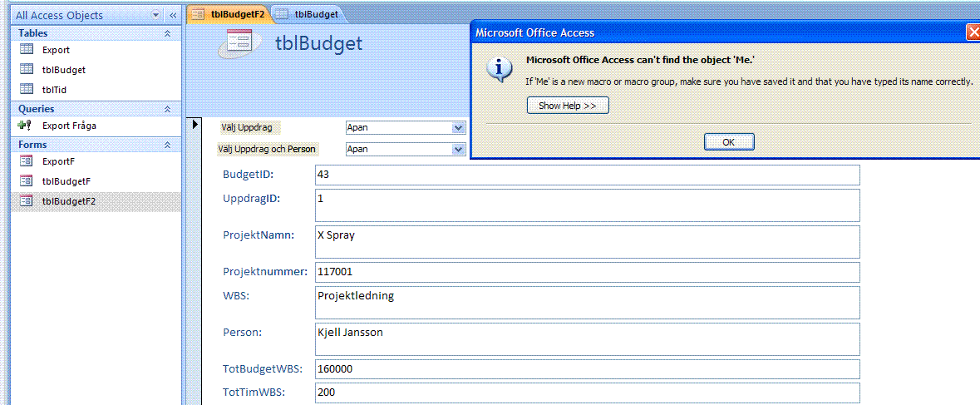Collapse the Queries group
The height and width of the screenshot is (405, 980).
pos(168,109)
